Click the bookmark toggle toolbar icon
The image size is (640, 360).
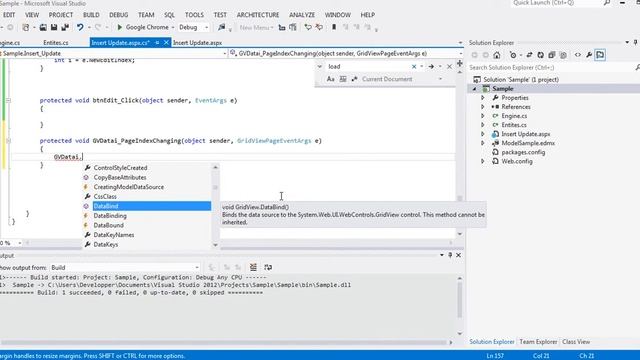pos(334,27)
